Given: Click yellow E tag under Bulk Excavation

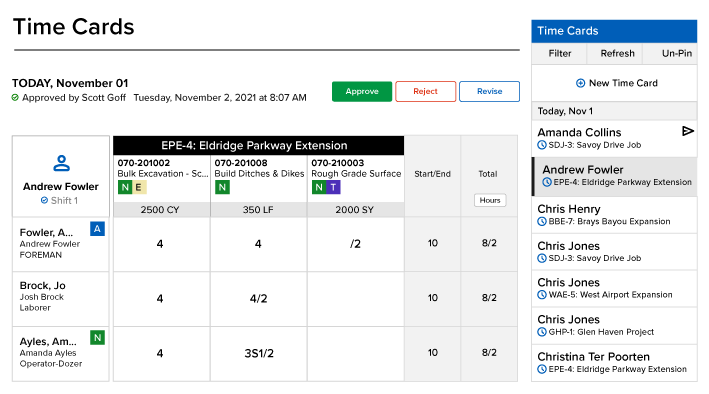Looking at the screenshot, I should tap(139, 187).
